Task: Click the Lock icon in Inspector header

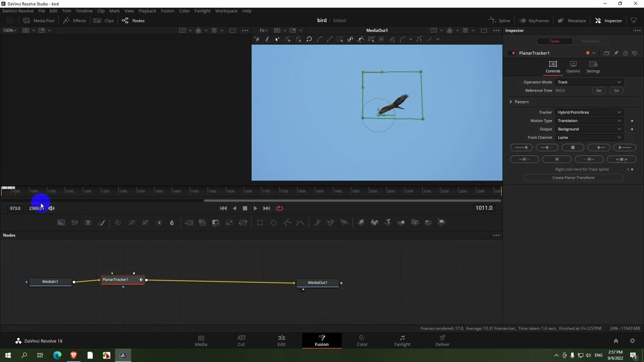Action: (x=625, y=53)
